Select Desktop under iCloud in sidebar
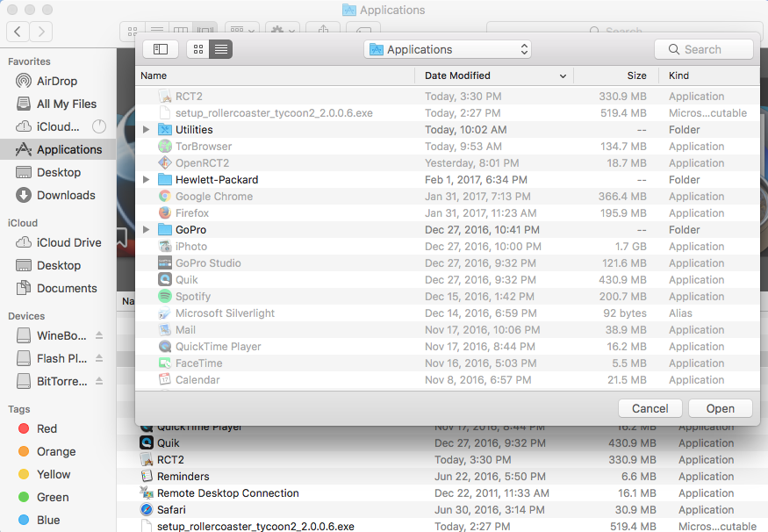 coord(58,265)
